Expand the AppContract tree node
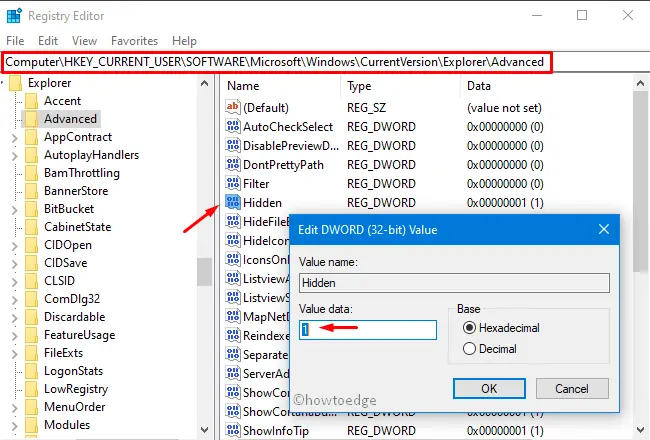This screenshot has height=440, width=650. [13, 137]
